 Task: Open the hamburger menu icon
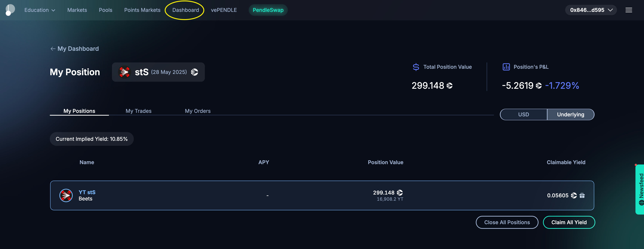628,10
